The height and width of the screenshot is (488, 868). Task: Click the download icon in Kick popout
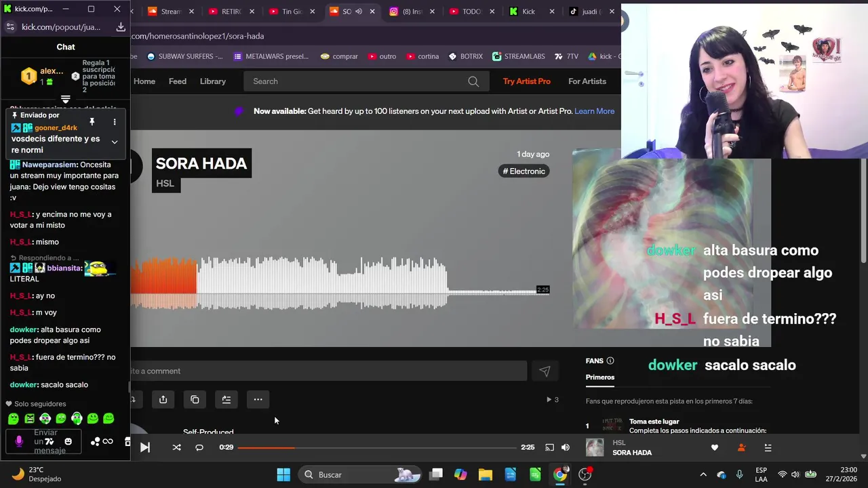[x=121, y=27]
